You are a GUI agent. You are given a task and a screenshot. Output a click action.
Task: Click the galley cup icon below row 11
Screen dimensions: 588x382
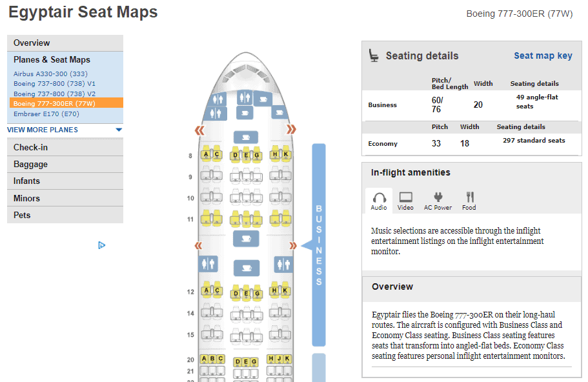[x=245, y=239]
